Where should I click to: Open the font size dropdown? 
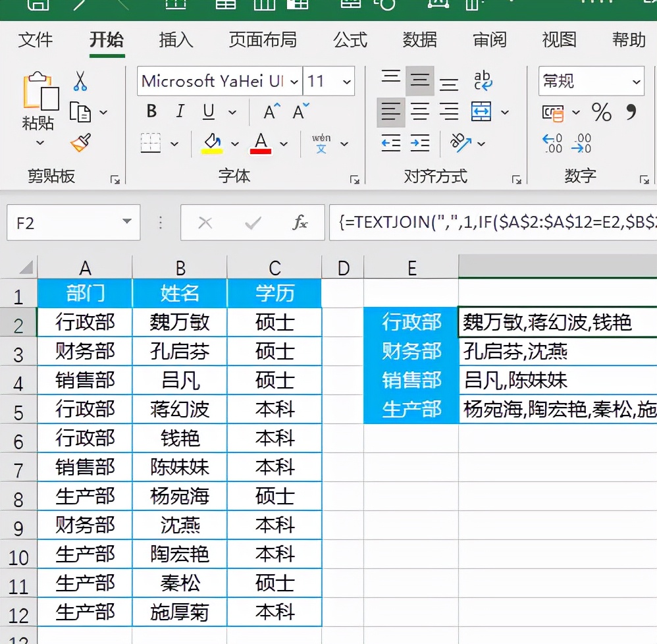point(348,81)
